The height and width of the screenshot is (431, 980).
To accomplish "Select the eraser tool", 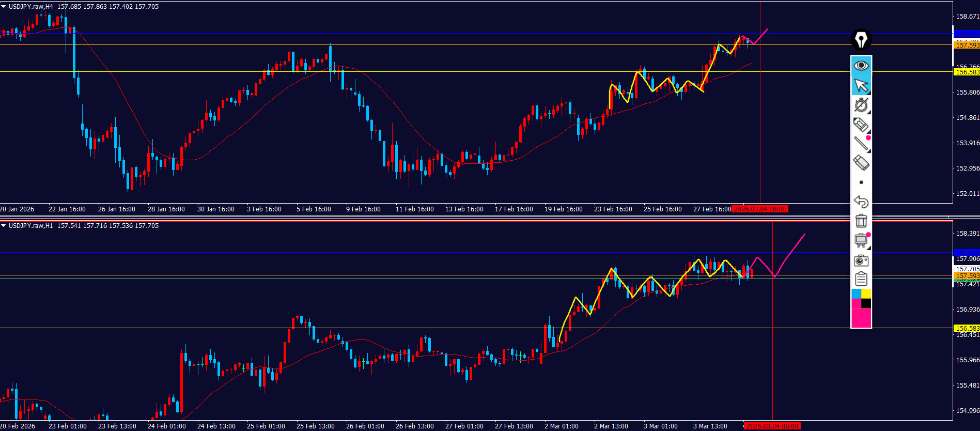I will pyautogui.click(x=861, y=163).
